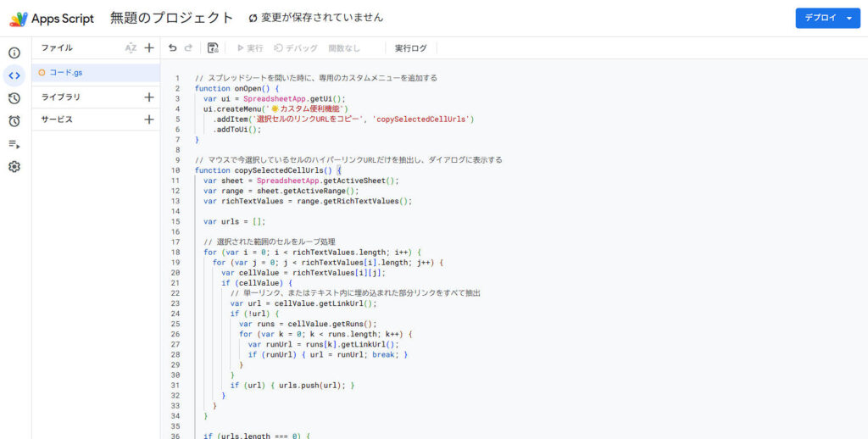Select the コード.gs file
Viewport: 868px width, 439px height.
pos(96,73)
